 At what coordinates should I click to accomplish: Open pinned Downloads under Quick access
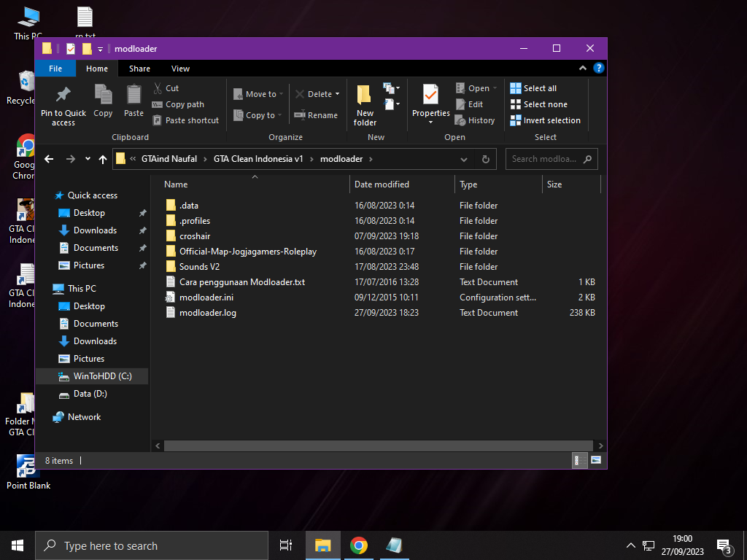pyautogui.click(x=95, y=230)
